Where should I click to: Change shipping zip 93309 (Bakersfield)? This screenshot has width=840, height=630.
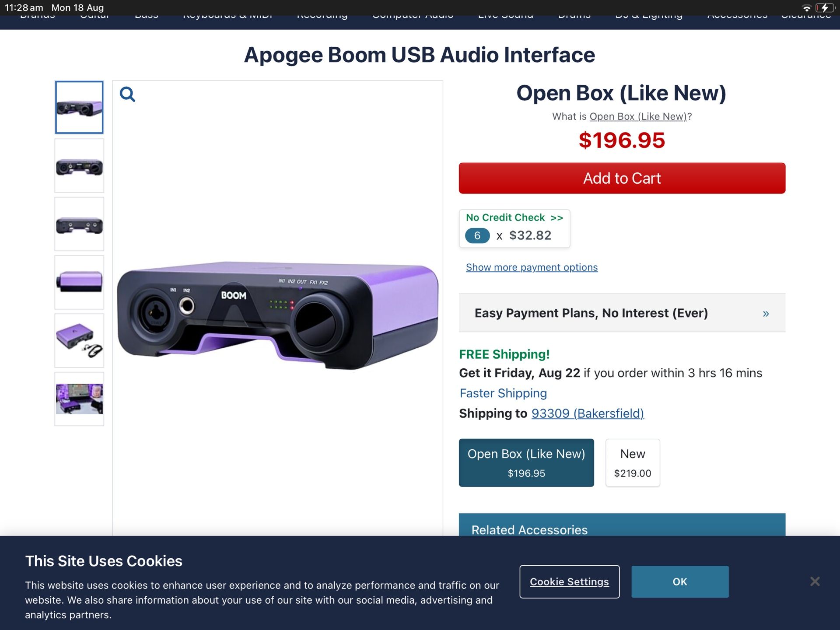coord(588,413)
